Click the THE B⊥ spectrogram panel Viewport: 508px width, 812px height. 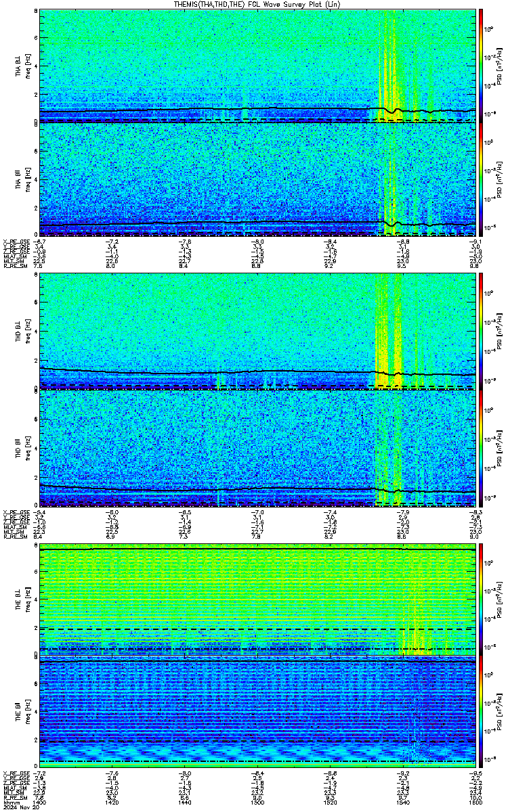pyautogui.click(x=257, y=600)
